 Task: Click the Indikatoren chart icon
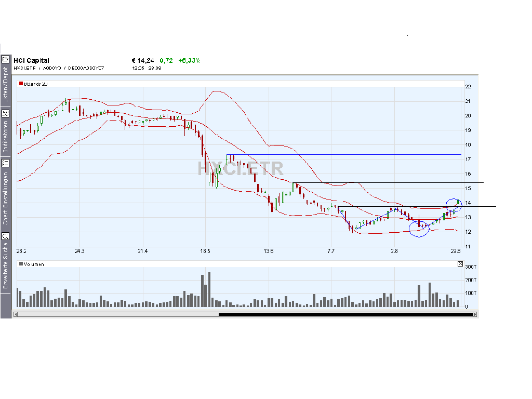point(6,113)
